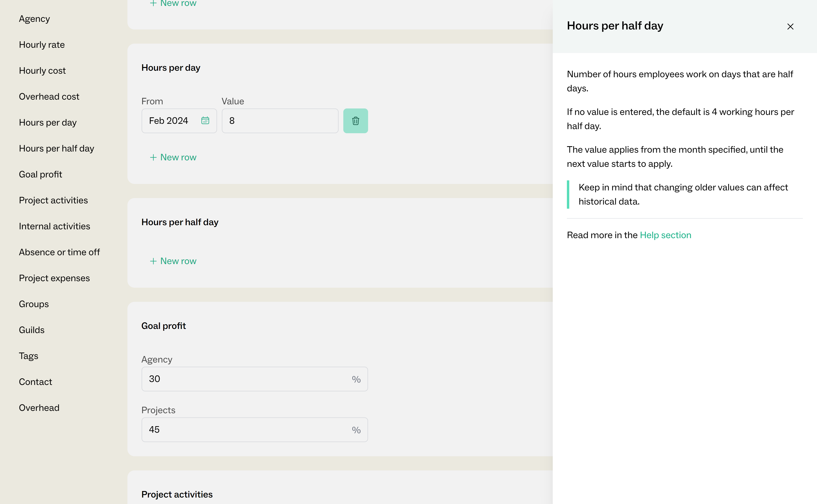Open Goal profit sidebar item
Image resolution: width=817 pixels, height=504 pixels.
point(40,174)
